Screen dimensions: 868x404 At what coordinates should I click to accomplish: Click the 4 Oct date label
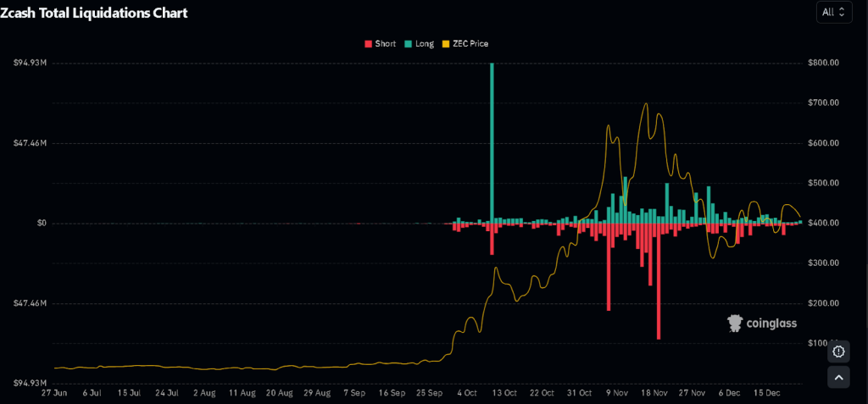tap(467, 394)
